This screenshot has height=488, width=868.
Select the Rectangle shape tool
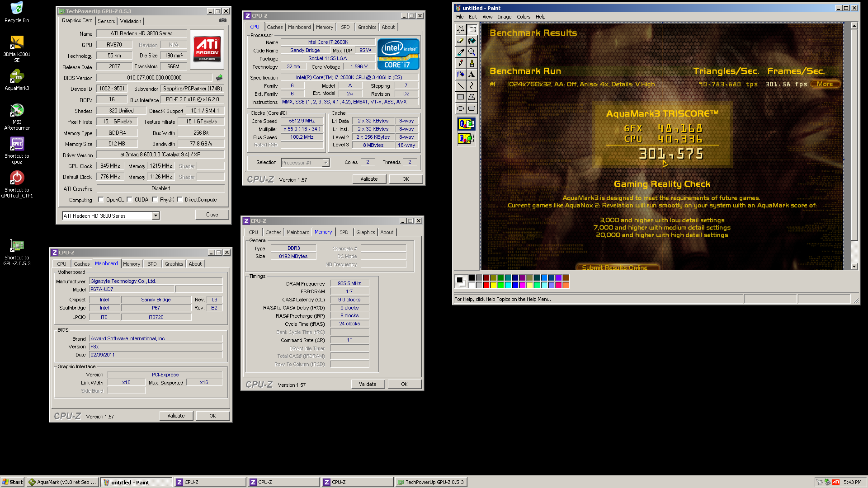click(x=460, y=97)
